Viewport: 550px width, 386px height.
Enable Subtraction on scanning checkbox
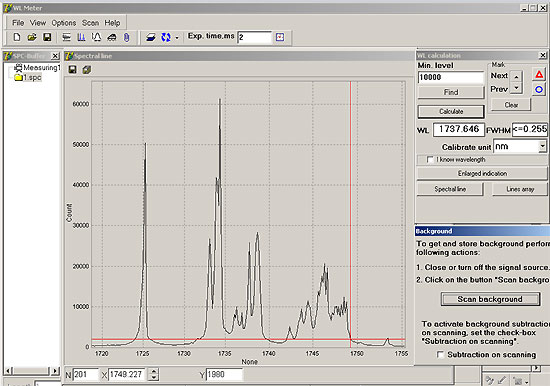click(x=440, y=355)
